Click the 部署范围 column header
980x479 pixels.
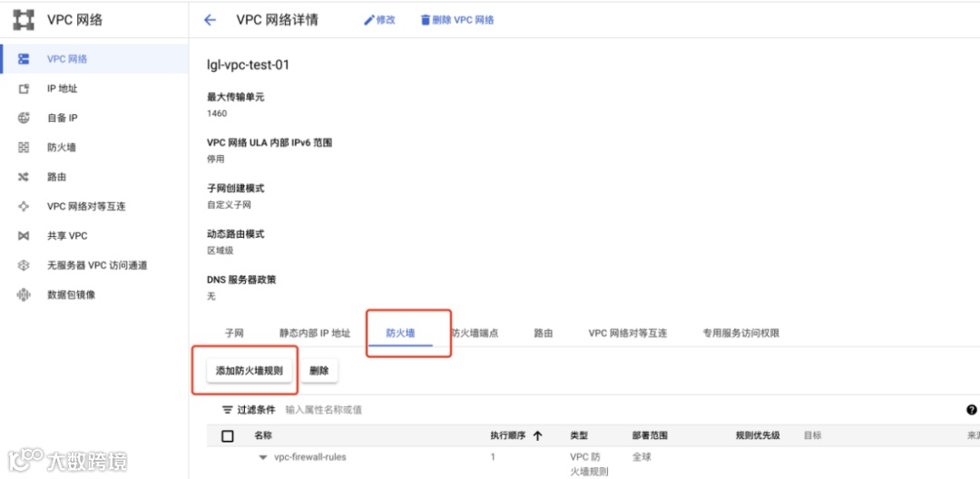pyautogui.click(x=650, y=436)
